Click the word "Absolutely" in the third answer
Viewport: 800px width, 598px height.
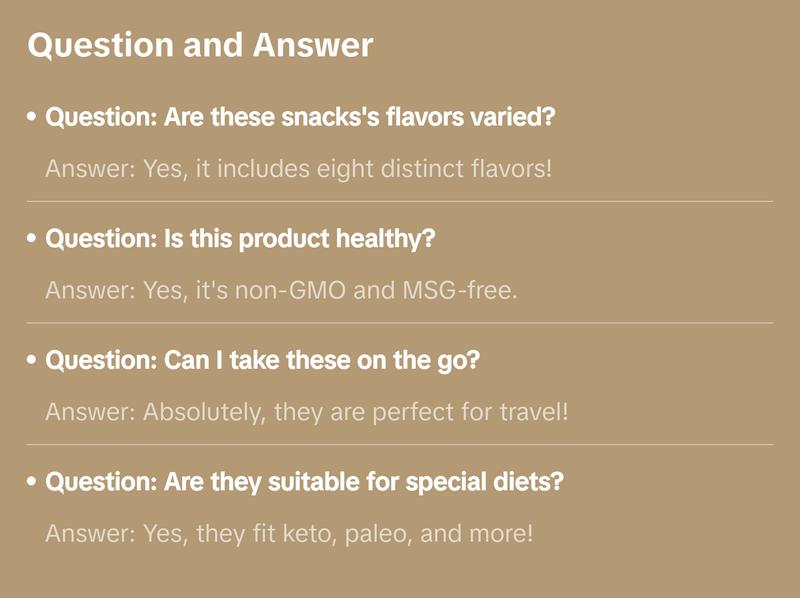(x=203, y=411)
